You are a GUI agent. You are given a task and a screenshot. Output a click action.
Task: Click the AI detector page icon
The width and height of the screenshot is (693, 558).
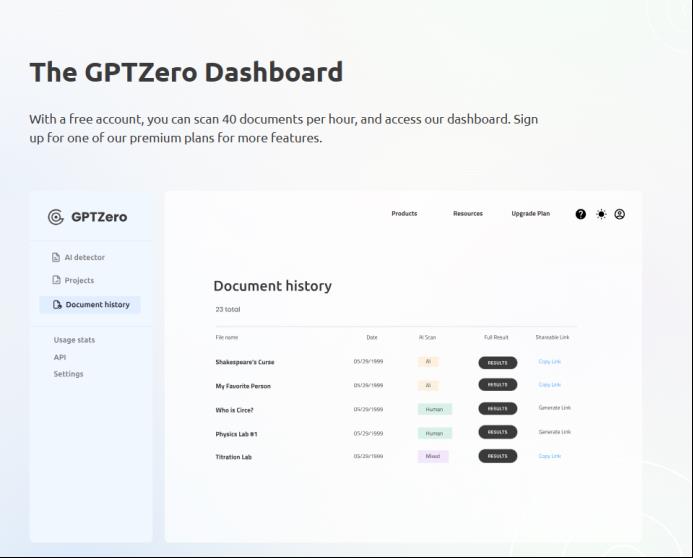pyautogui.click(x=56, y=257)
